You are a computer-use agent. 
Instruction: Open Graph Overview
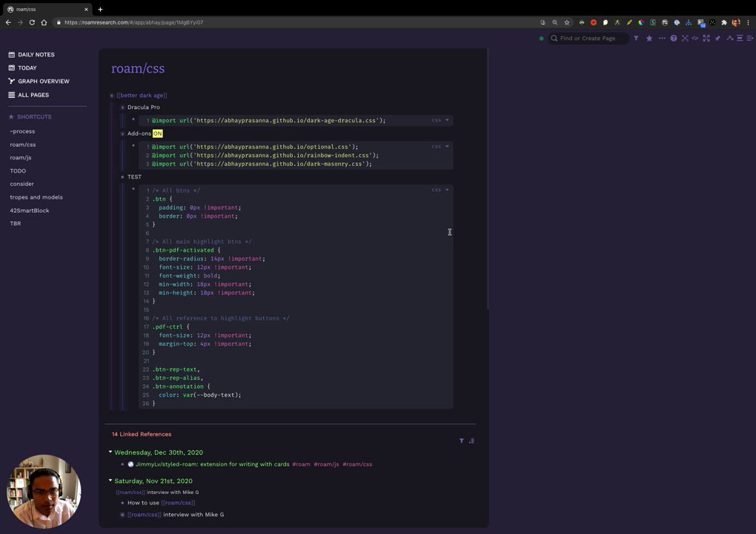pos(44,81)
